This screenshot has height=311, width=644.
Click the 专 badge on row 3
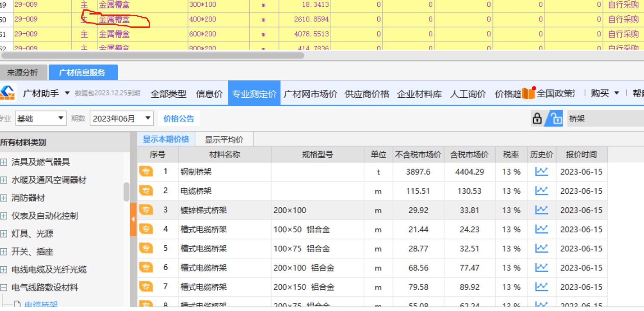click(146, 210)
